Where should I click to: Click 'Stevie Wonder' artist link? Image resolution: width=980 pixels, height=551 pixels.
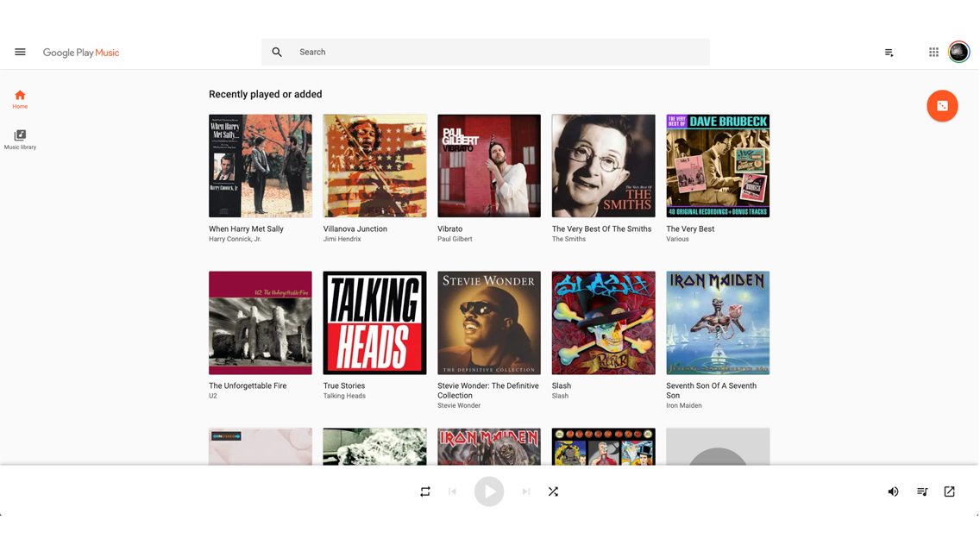459,406
